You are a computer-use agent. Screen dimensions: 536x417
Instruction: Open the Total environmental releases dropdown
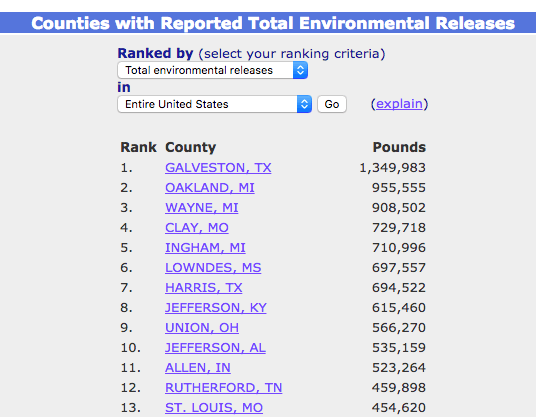click(x=213, y=70)
